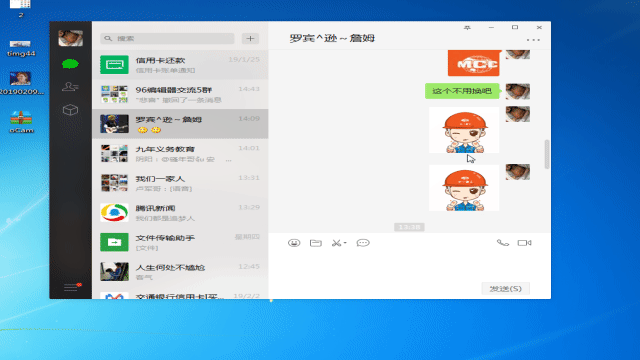The image size is (640, 360).
Task: Click the plus button to start chat
Action: click(x=250, y=38)
